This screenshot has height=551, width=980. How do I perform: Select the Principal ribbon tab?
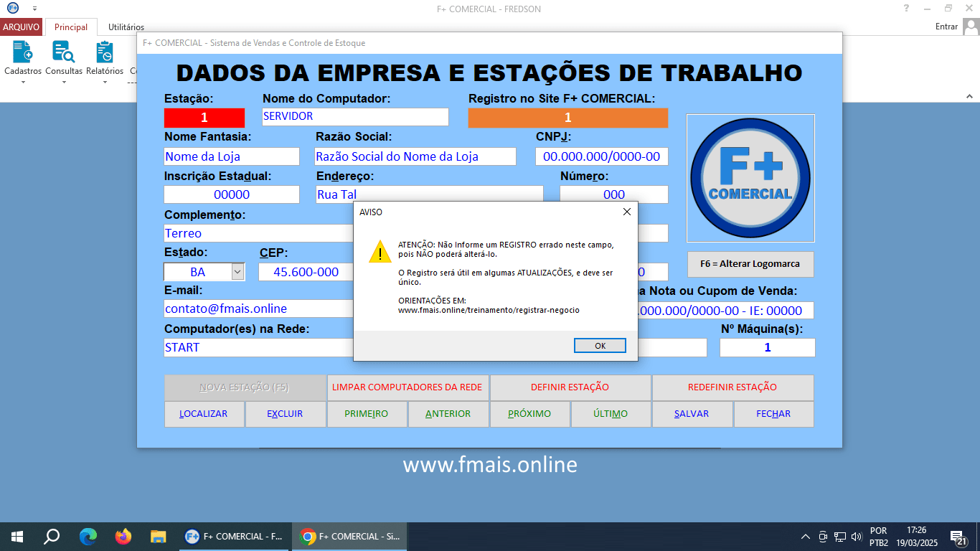tap(71, 27)
